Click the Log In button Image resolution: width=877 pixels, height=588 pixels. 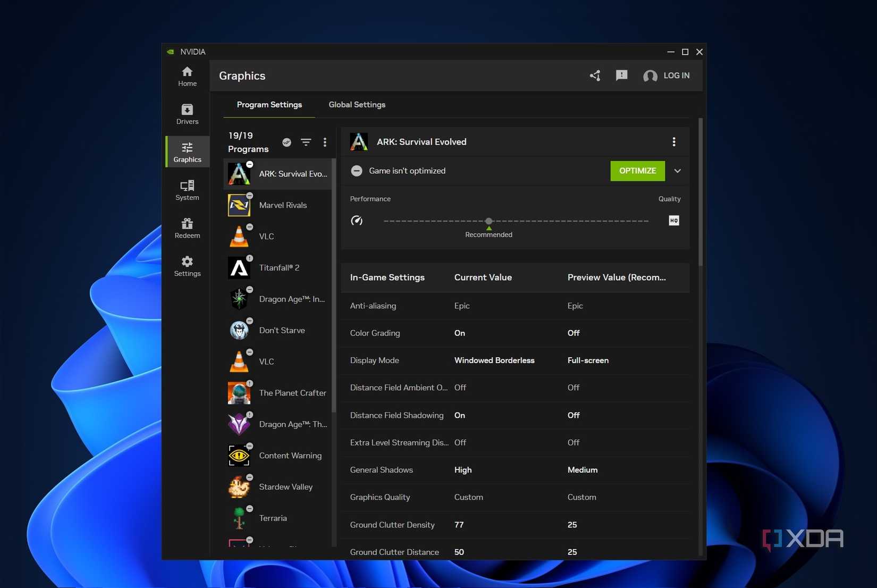coord(667,75)
